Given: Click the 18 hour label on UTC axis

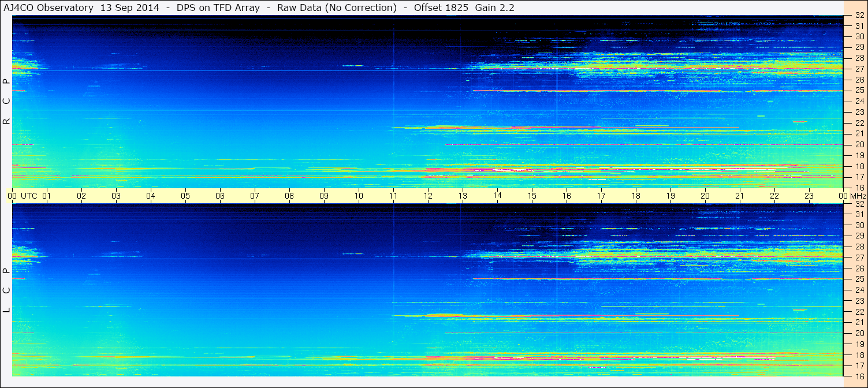Looking at the screenshot, I should click(x=636, y=196).
